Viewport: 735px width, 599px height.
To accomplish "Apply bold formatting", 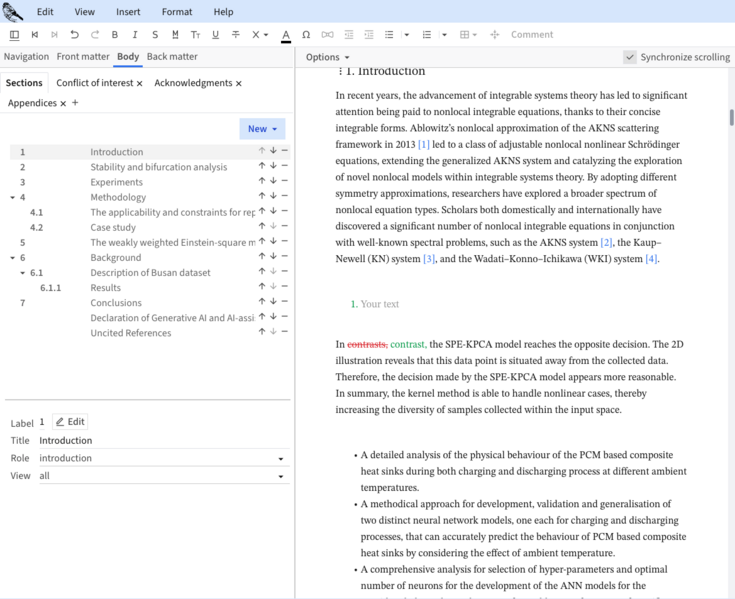I will point(115,35).
